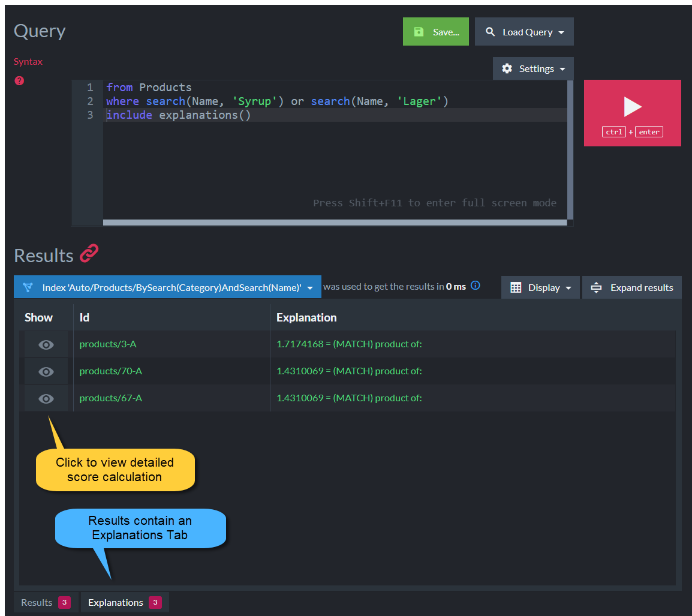Run the query with the play button
The height and width of the screenshot is (616, 692).
pos(632,113)
